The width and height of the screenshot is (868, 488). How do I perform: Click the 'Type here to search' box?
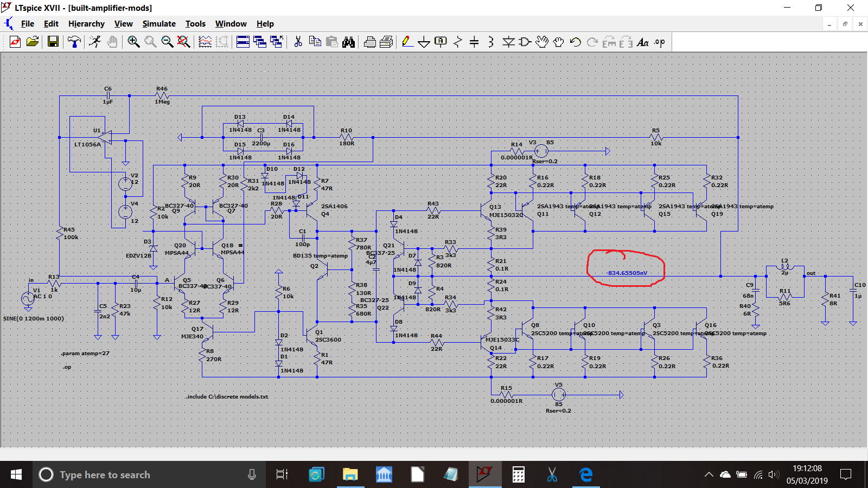click(149, 475)
